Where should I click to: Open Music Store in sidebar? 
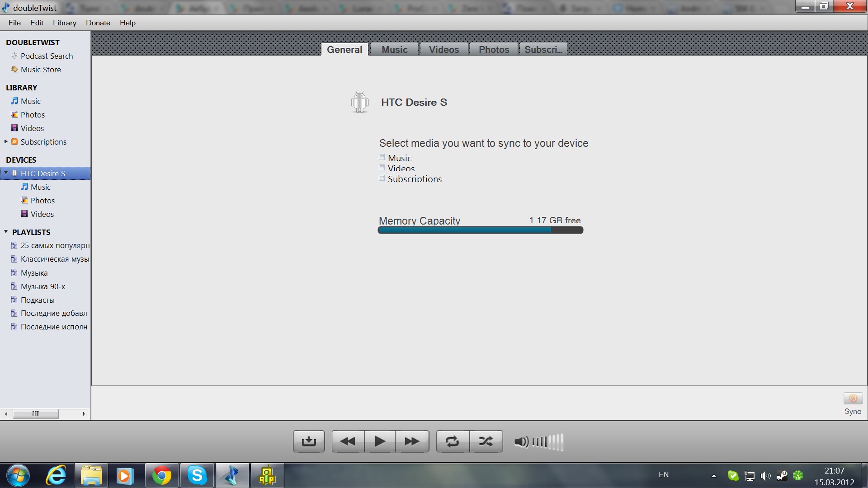pyautogui.click(x=41, y=70)
